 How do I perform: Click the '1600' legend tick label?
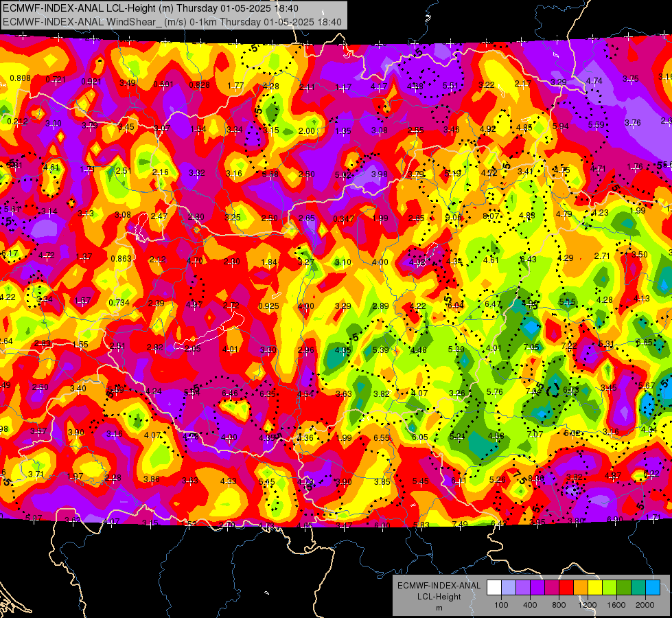point(616,605)
